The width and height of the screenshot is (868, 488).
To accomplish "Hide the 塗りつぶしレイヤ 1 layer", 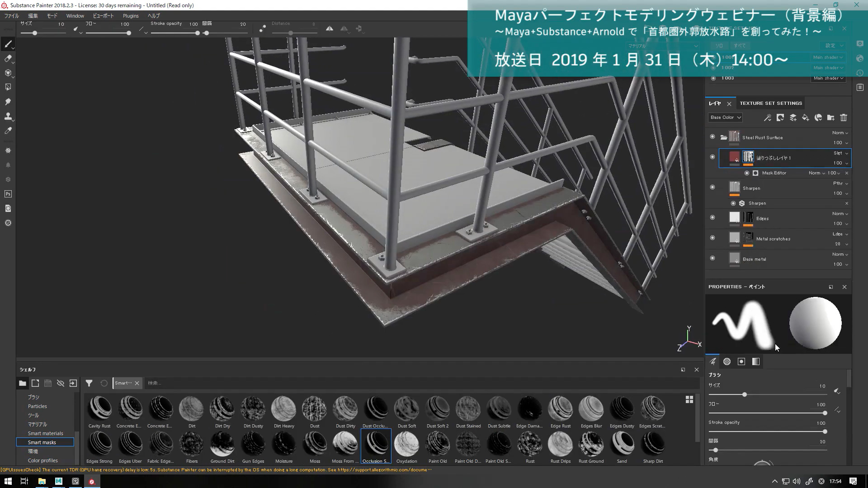I will tap(712, 157).
